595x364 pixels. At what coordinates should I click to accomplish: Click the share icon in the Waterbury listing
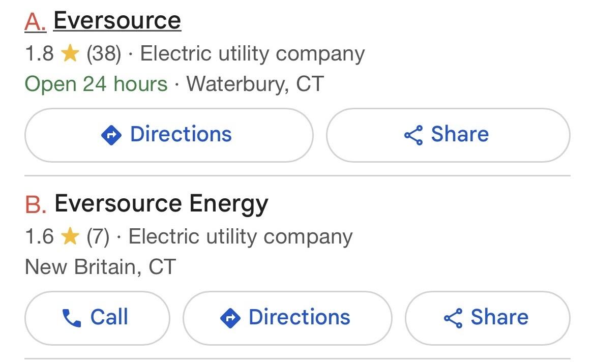(413, 135)
